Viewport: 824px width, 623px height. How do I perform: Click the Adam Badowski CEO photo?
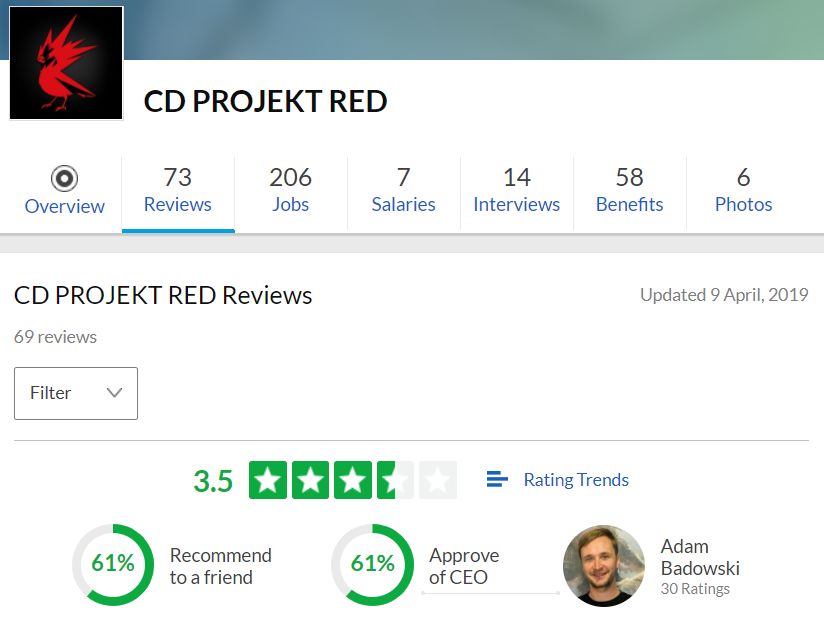[603, 566]
